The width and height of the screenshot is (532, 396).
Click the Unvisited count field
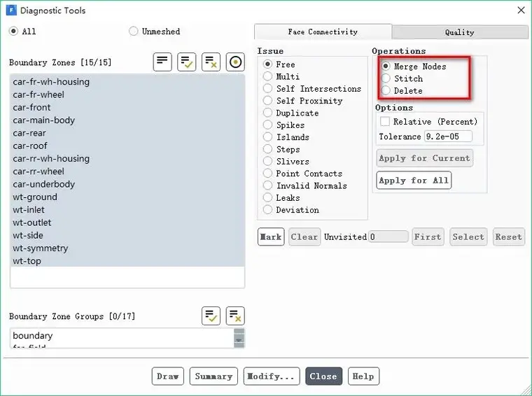point(388,236)
